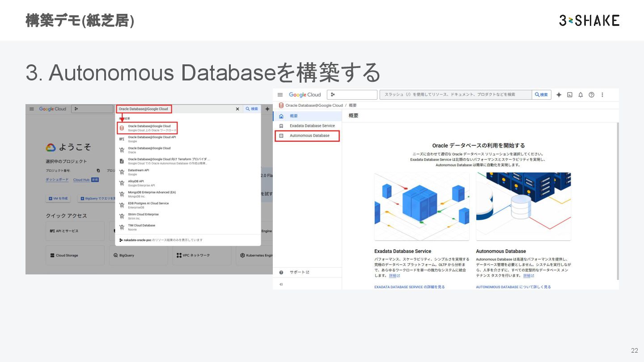Open three-dot settings menu in right console
Viewport: 644px width, 362px height.
[602, 95]
